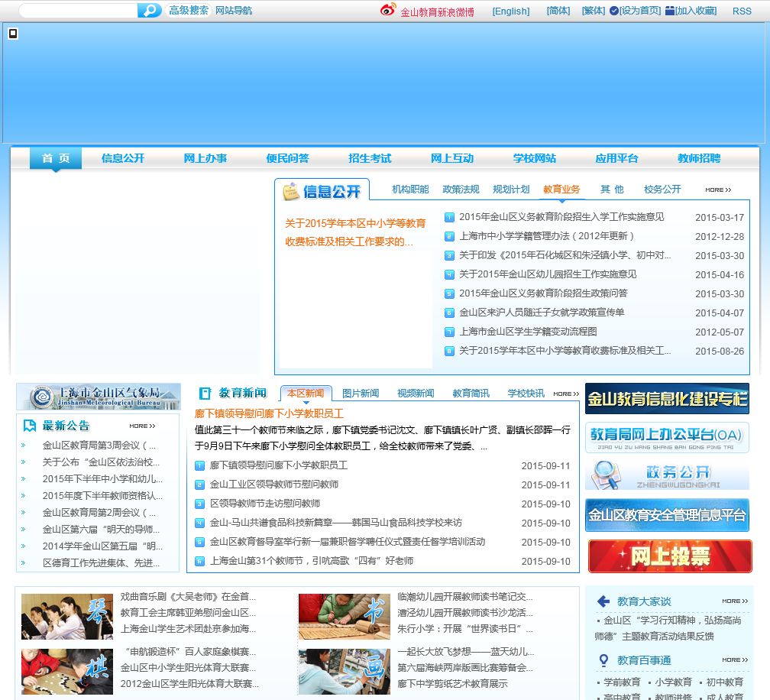Open the 网上投票 red banner
Image resolution: width=770 pixels, height=700 pixels.
click(670, 556)
